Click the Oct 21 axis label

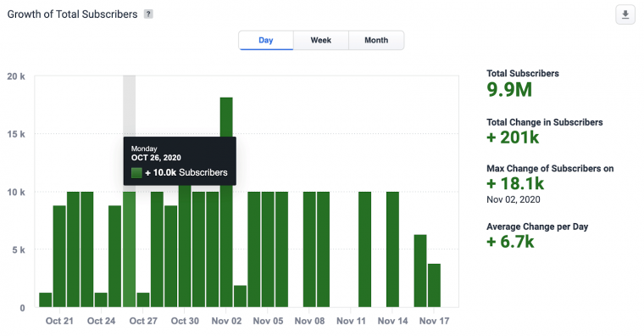[59, 321]
